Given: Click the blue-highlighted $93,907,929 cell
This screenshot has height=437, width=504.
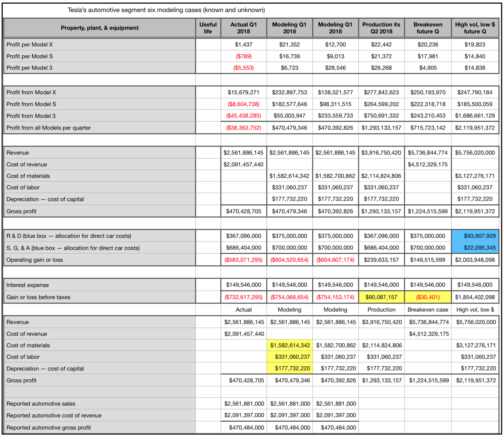Looking at the screenshot, I should point(475,236).
